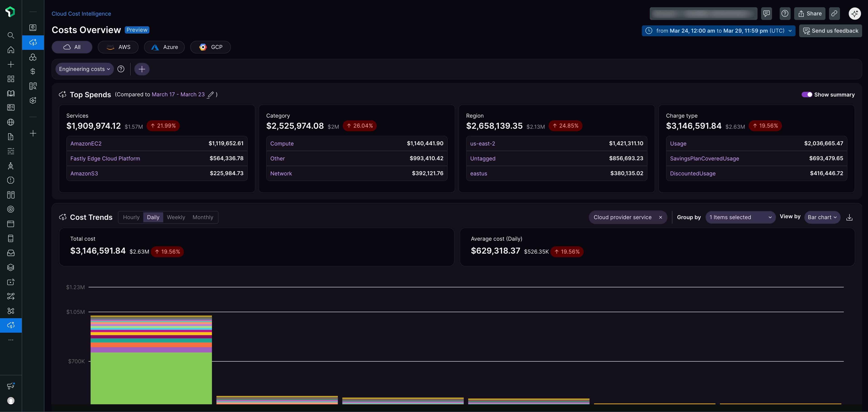Image resolution: width=868 pixels, height=412 pixels.
Task: Switch Cost Trends to Monthly
Action: click(203, 217)
